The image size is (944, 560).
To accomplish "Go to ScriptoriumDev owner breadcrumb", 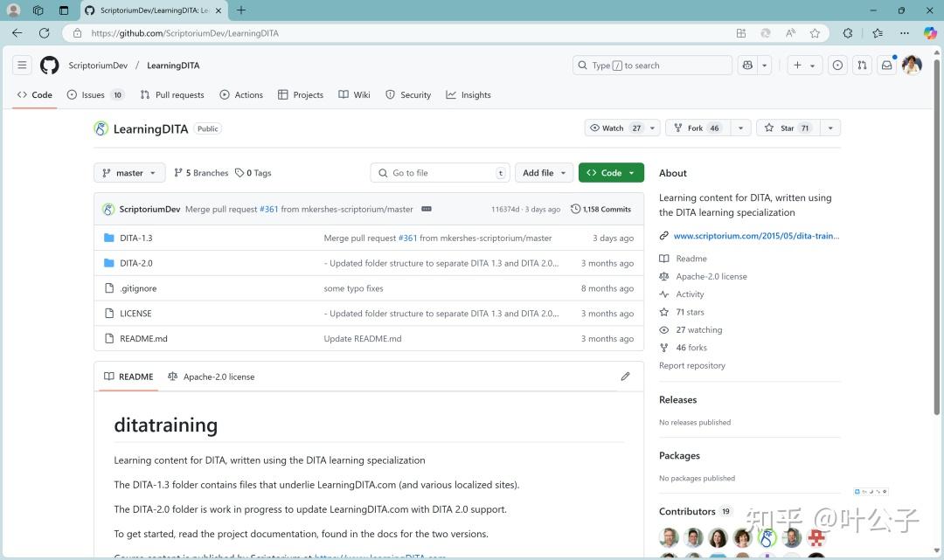I will 98,65.
